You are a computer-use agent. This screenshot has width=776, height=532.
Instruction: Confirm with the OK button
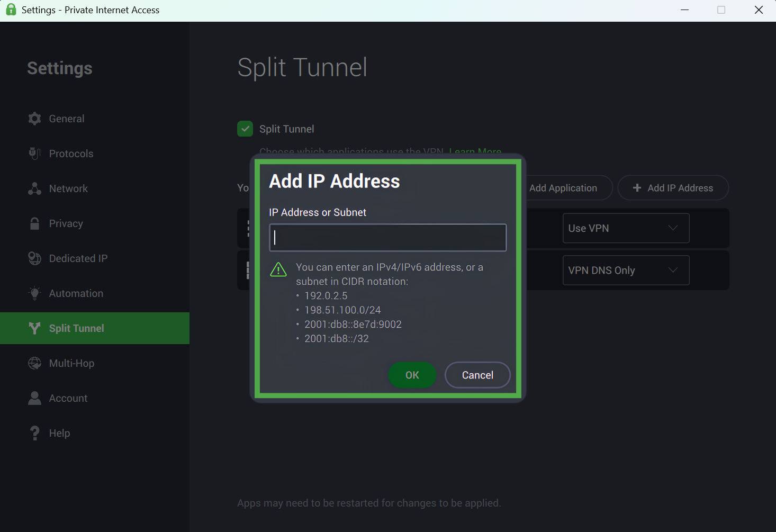[412, 375]
